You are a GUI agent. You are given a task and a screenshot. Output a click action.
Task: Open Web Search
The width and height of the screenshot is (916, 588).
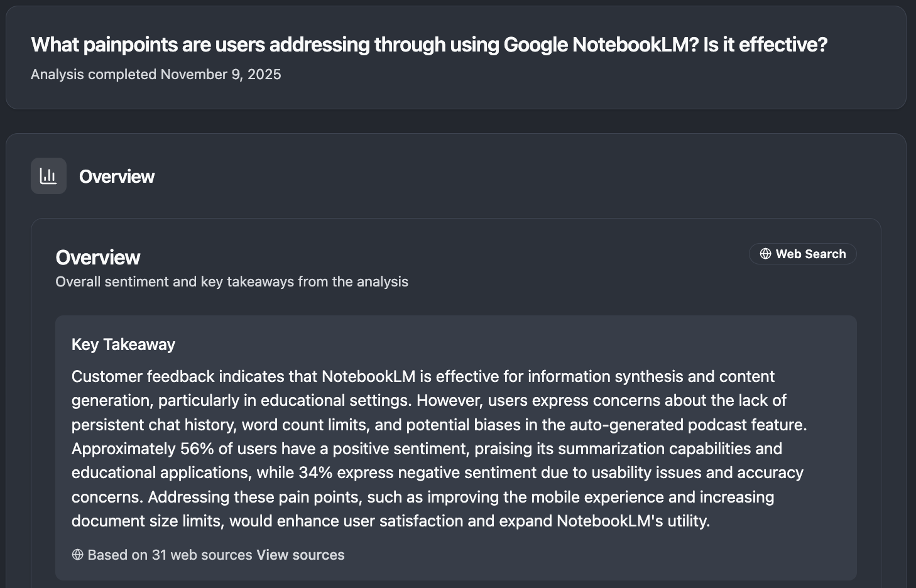point(802,254)
